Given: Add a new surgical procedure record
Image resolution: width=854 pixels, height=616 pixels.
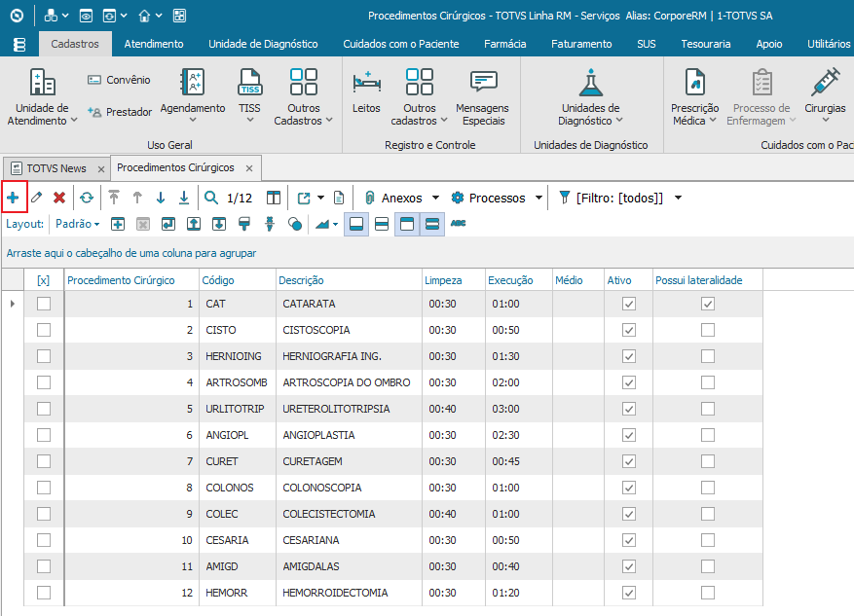Looking at the screenshot, I should pos(13,197).
